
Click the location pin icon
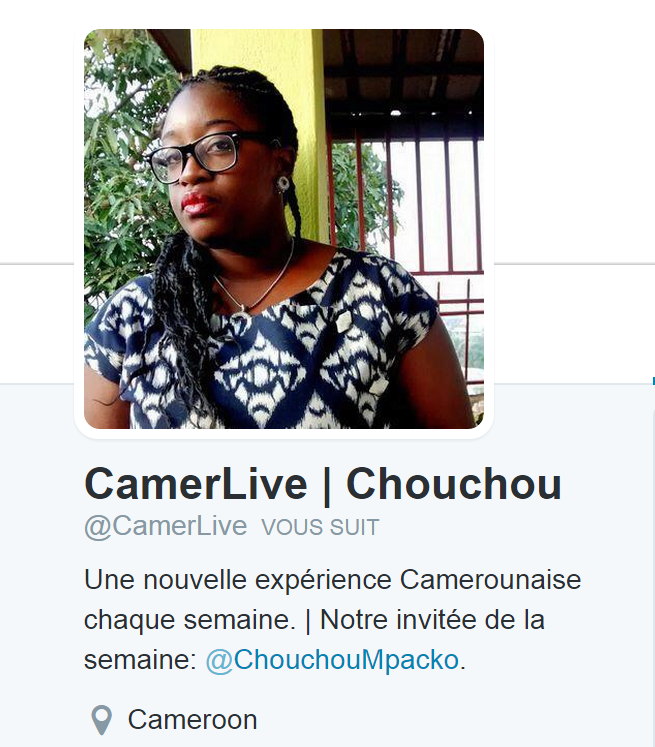[x=101, y=720]
